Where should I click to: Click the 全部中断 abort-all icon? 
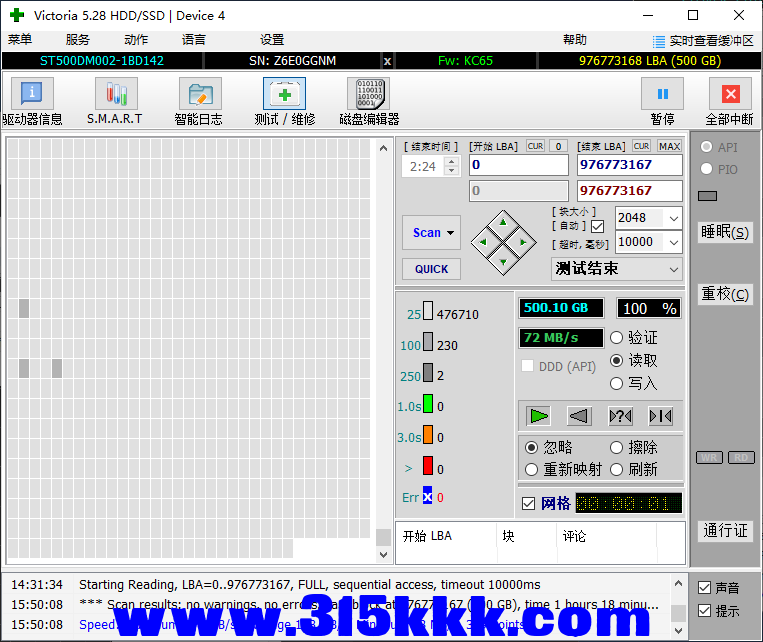729,95
